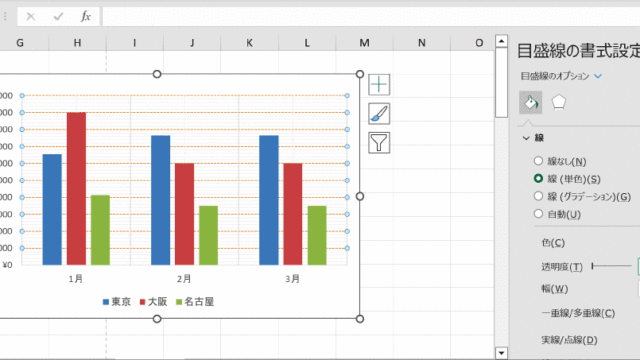Select column M header
The height and width of the screenshot is (360, 640).
(x=364, y=43)
